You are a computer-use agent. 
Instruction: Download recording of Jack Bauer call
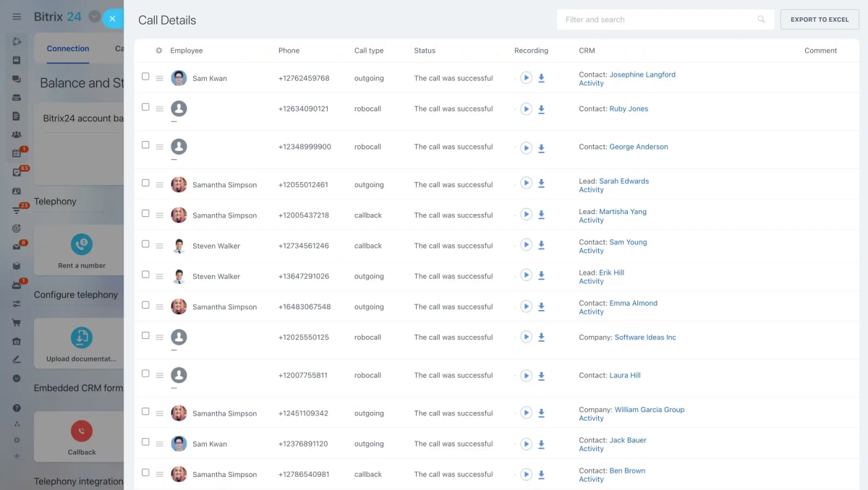pyautogui.click(x=541, y=444)
